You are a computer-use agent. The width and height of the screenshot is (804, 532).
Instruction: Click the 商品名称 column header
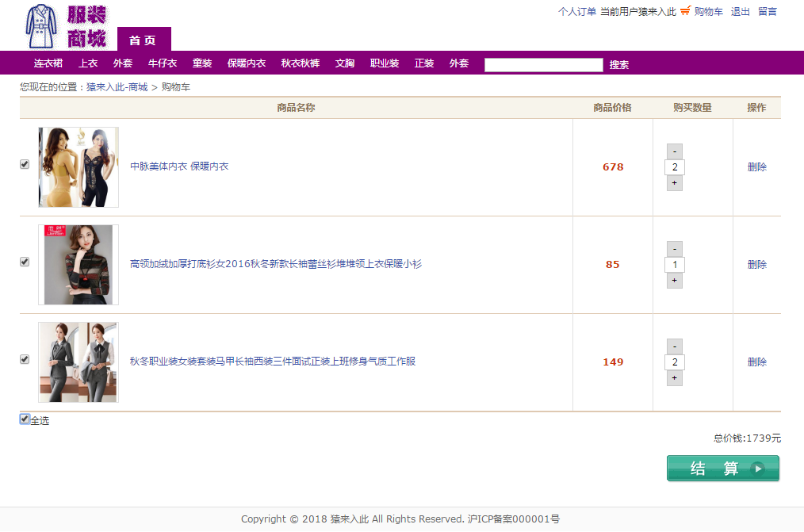pos(296,108)
